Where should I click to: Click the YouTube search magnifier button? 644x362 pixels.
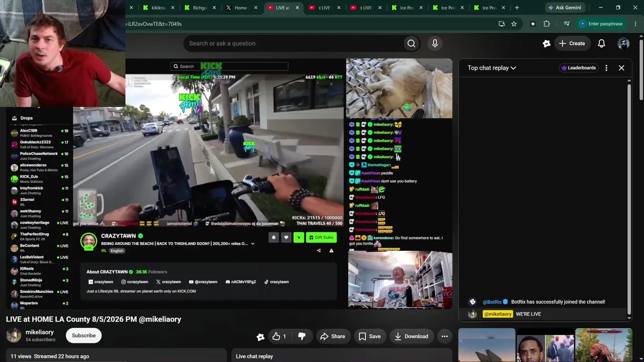[411, 43]
